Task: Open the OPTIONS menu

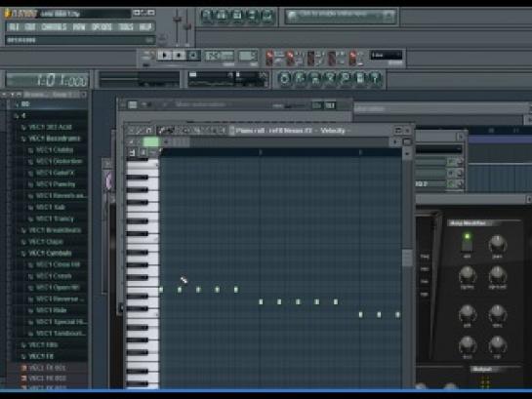Action: click(102, 26)
